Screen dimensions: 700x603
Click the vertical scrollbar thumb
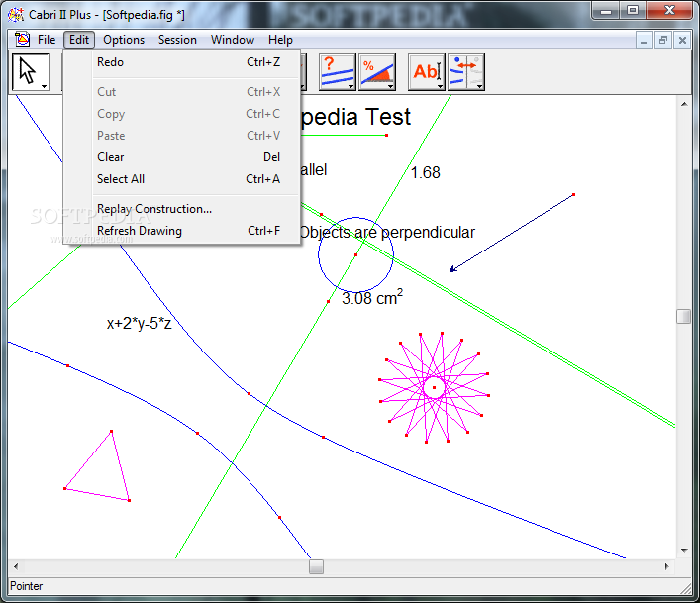click(684, 317)
